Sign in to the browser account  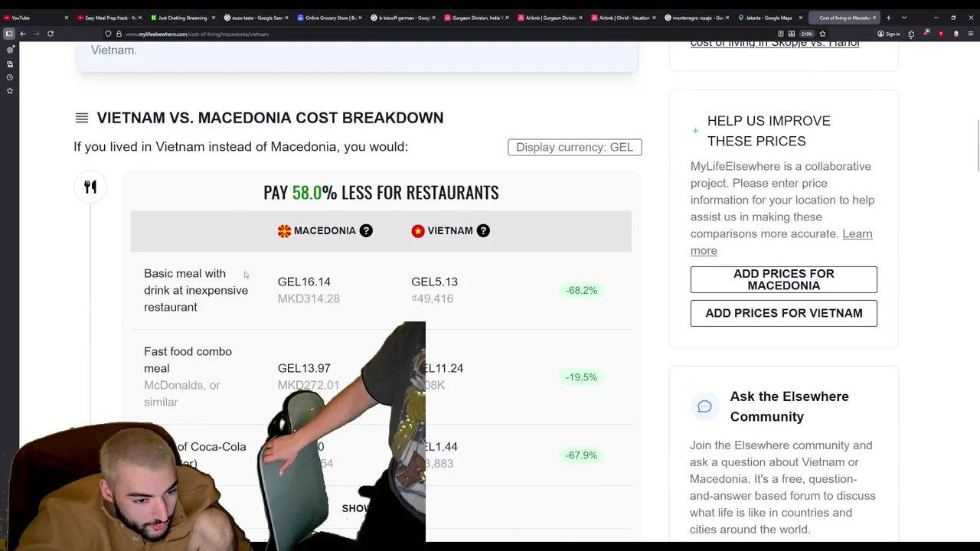tap(889, 34)
